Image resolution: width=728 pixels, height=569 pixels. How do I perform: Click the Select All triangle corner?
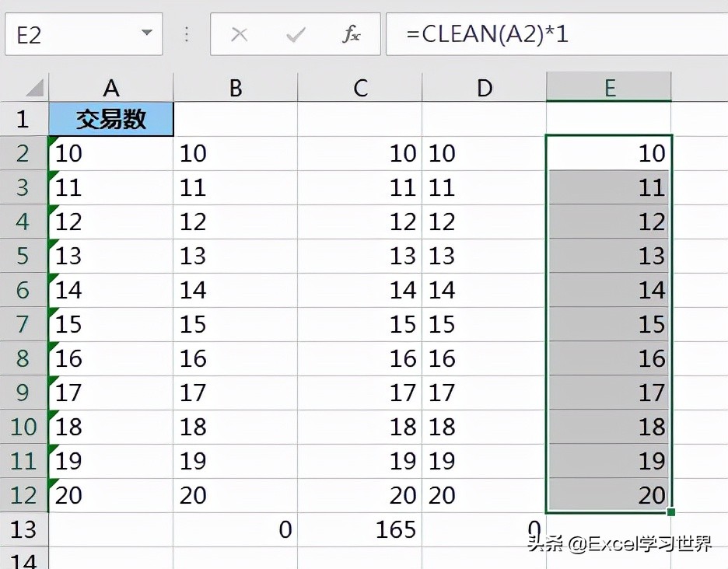pos(35,87)
